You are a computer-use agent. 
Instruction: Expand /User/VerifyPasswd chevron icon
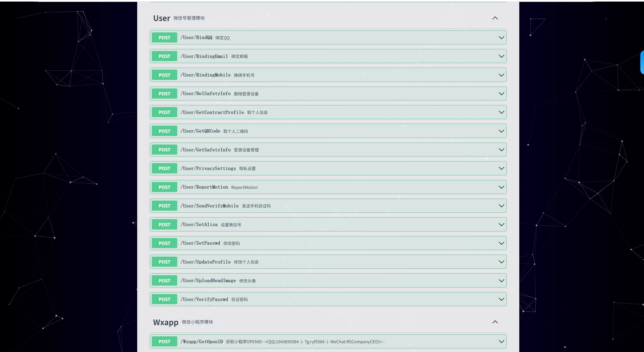[501, 299]
